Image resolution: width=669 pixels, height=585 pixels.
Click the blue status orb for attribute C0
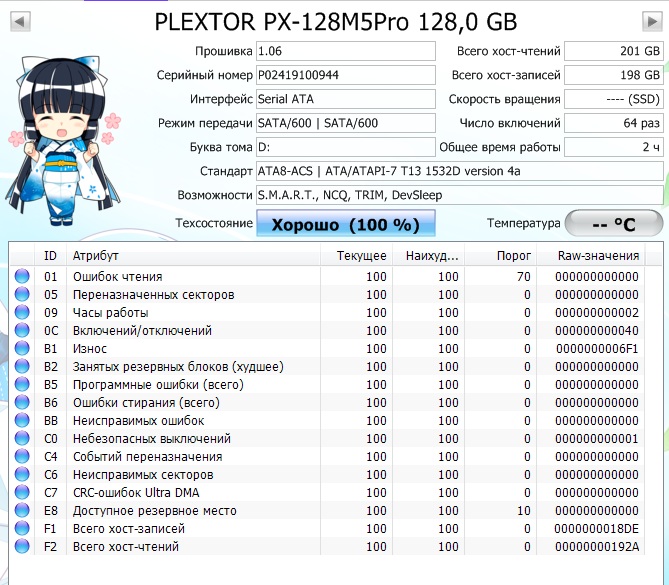(x=22, y=438)
